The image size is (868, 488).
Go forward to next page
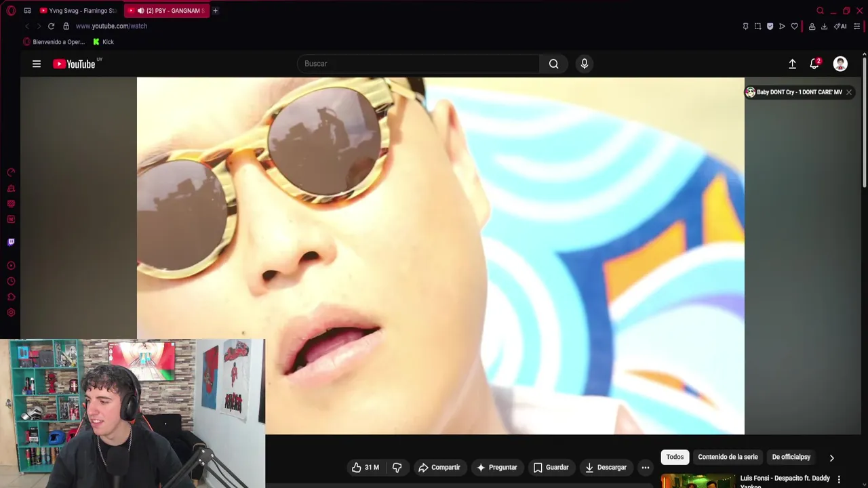pyautogui.click(x=38, y=26)
